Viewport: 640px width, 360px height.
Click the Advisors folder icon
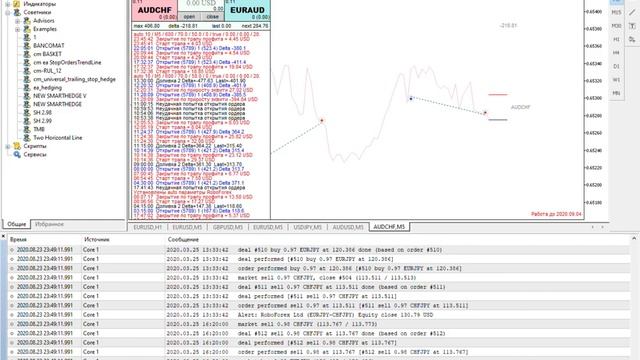coord(27,20)
